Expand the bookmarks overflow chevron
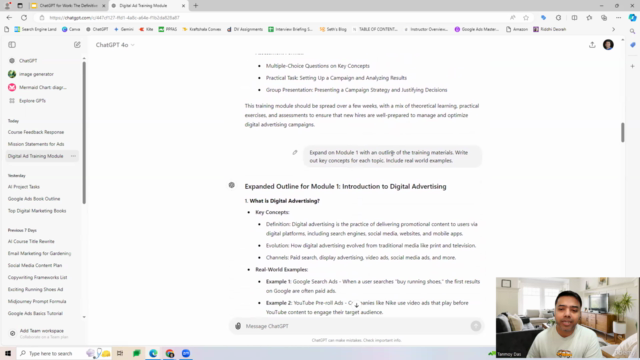The width and height of the screenshot is (640, 360). click(613, 29)
